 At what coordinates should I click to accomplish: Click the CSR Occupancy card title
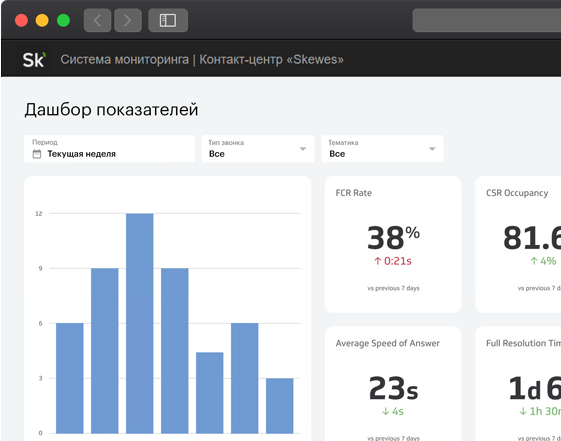[517, 193]
